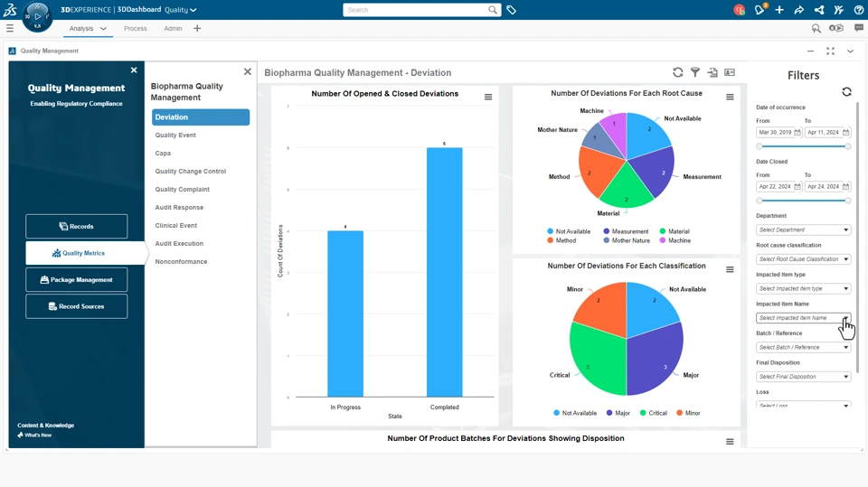This screenshot has height=487, width=868.
Task: Open the hamburger menu at left
Action: click(9, 28)
